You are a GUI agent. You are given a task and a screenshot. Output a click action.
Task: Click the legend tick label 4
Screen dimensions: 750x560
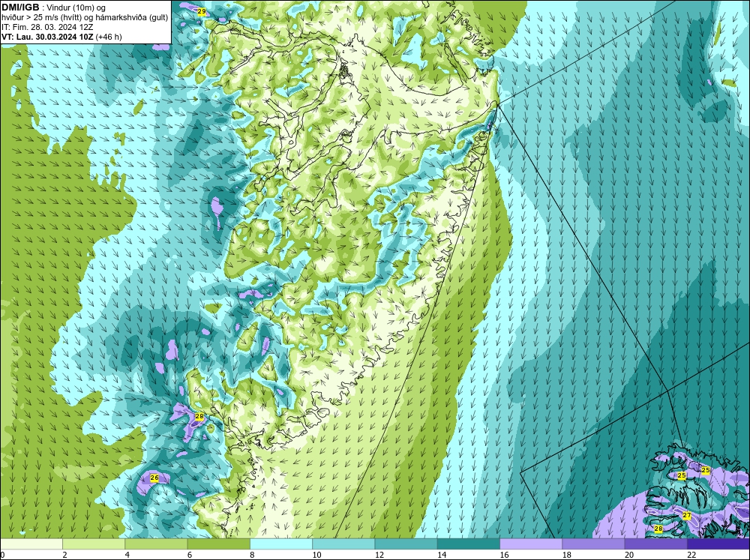(127, 555)
